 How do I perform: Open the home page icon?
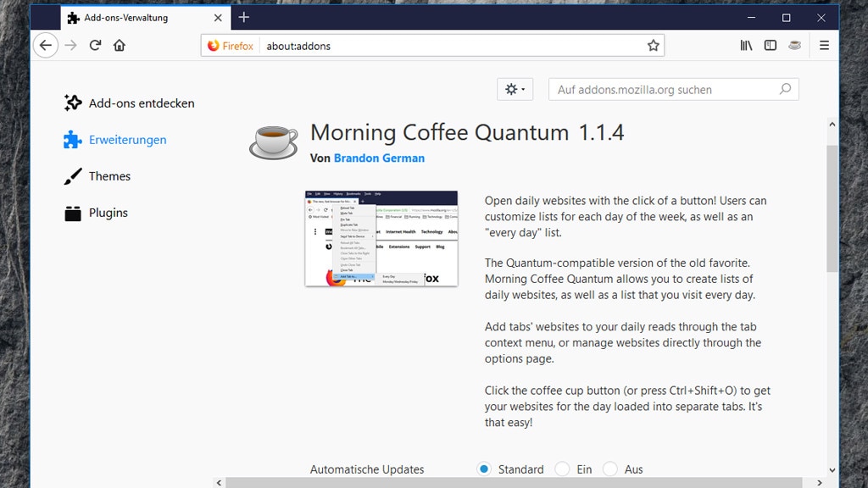pos(120,46)
